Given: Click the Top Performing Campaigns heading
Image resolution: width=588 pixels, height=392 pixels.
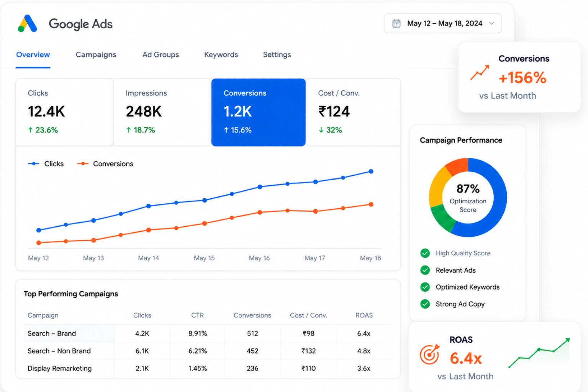Looking at the screenshot, I should (x=71, y=294).
